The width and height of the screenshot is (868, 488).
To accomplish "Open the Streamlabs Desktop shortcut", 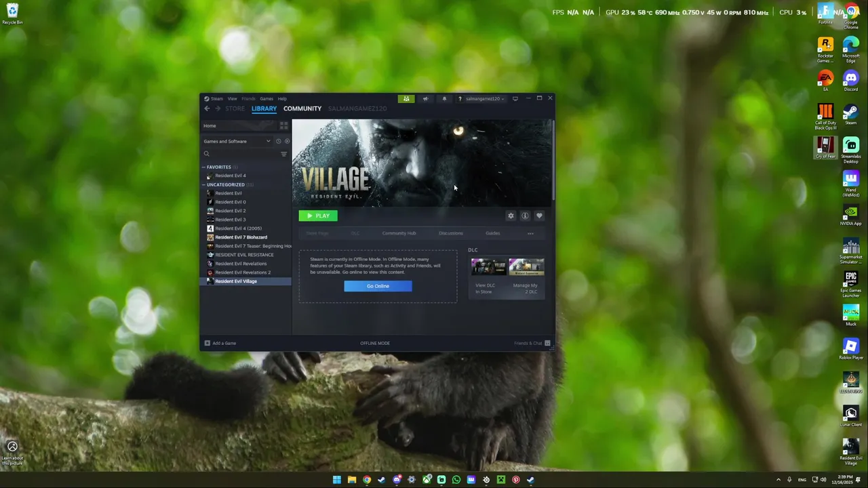I will 851,150.
